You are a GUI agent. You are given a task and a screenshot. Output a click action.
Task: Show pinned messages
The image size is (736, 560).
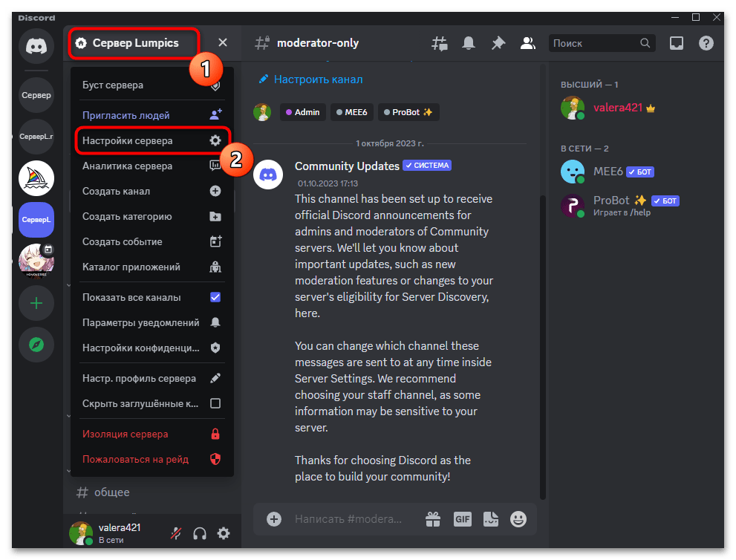pyautogui.click(x=498, y=43)
